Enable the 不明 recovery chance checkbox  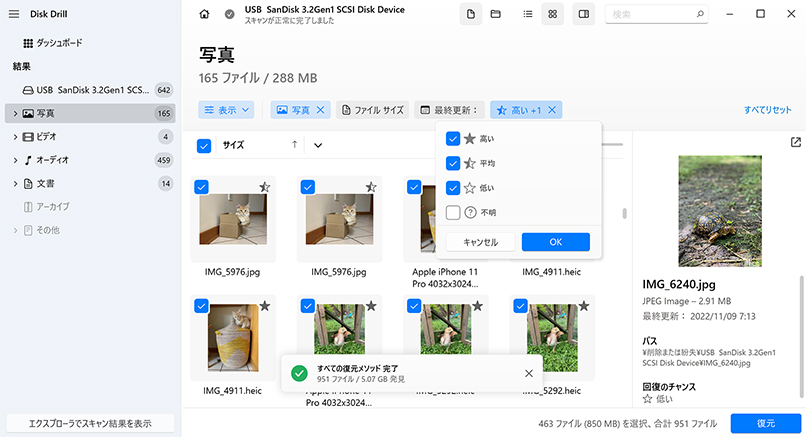(453, 212)
